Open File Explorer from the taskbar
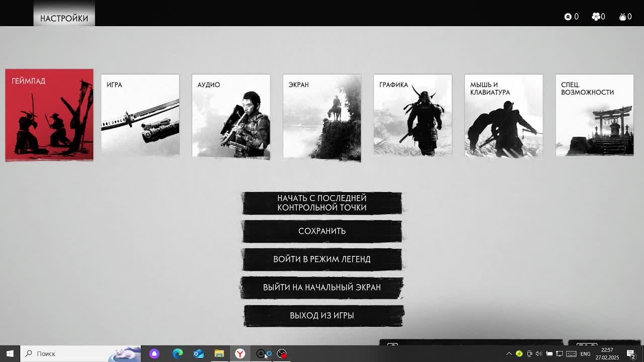 click(219, 353)
